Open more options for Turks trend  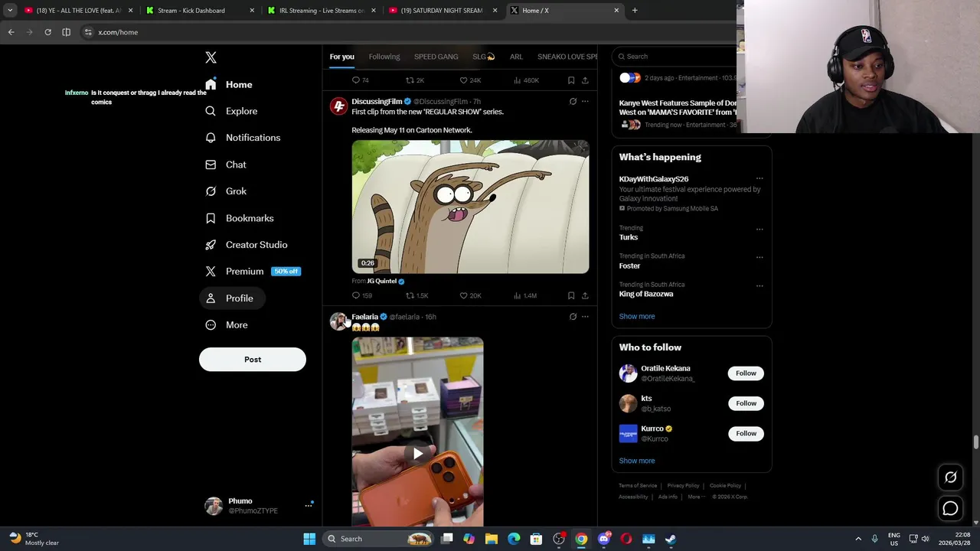(759, 229)
